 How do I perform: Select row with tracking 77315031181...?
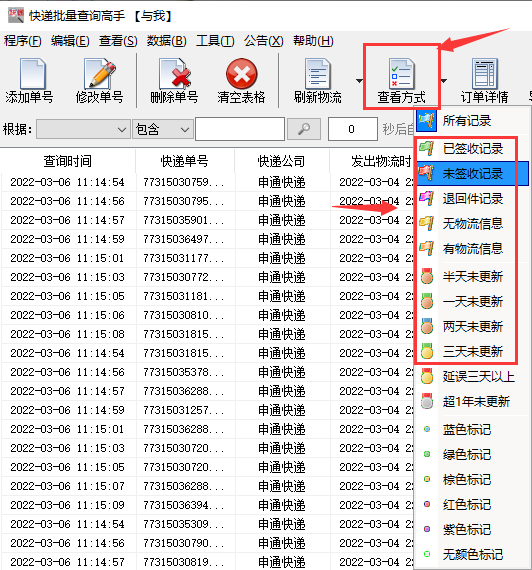[207, 296]
